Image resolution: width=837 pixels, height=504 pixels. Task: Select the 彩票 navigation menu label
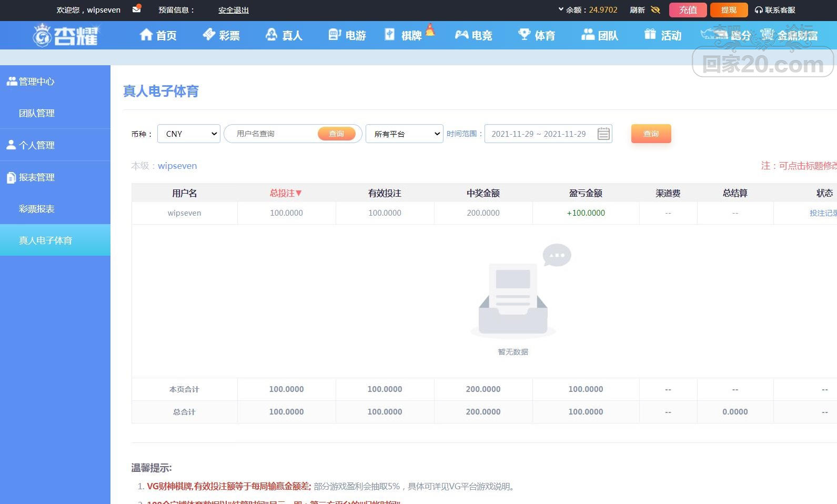pos(229,36)
